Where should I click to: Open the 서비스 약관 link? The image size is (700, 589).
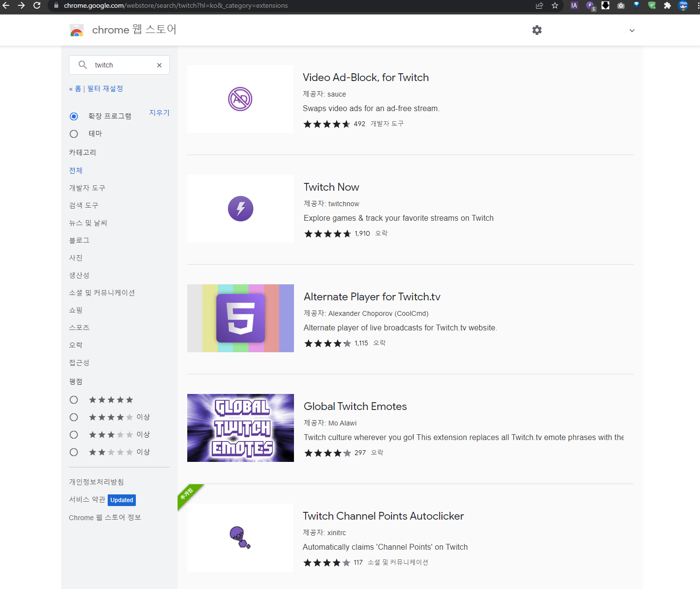click(87, 499)
